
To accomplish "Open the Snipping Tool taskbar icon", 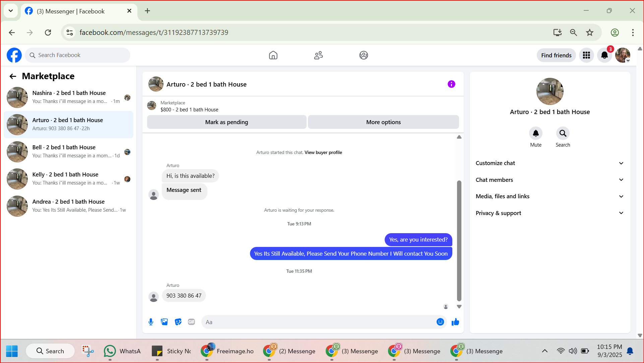I will click(88, 351).
